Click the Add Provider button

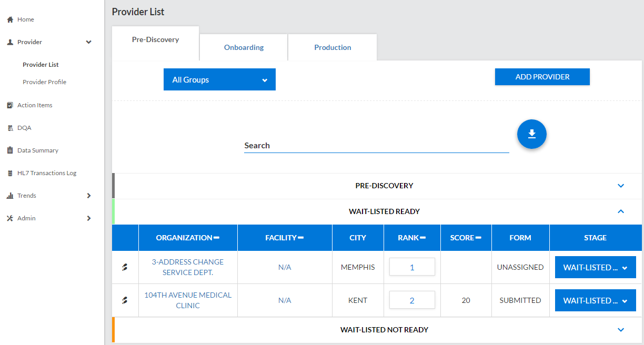(x=542, y=77)
